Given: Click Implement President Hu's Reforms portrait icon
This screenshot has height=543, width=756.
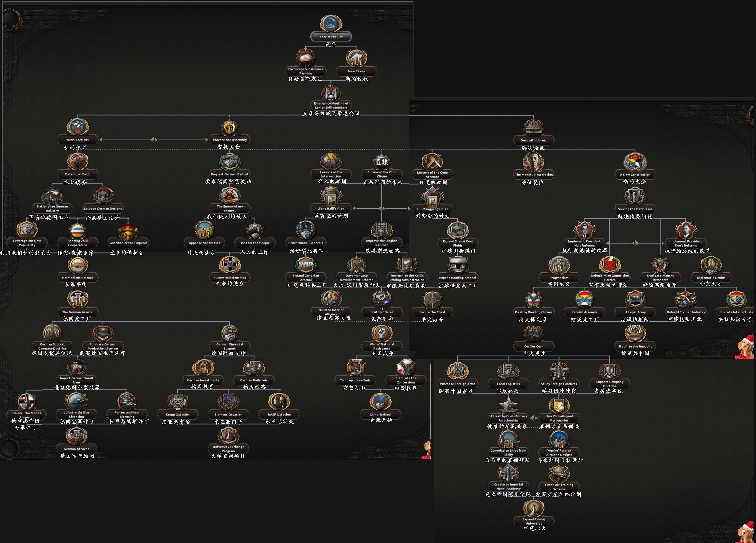Looking at the screenshot, I should (584, 230).
